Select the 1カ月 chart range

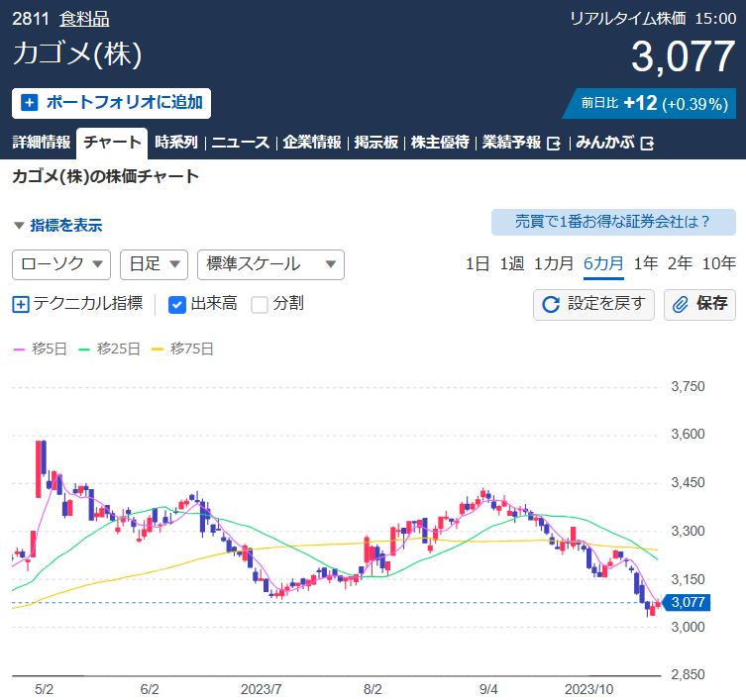554,263
